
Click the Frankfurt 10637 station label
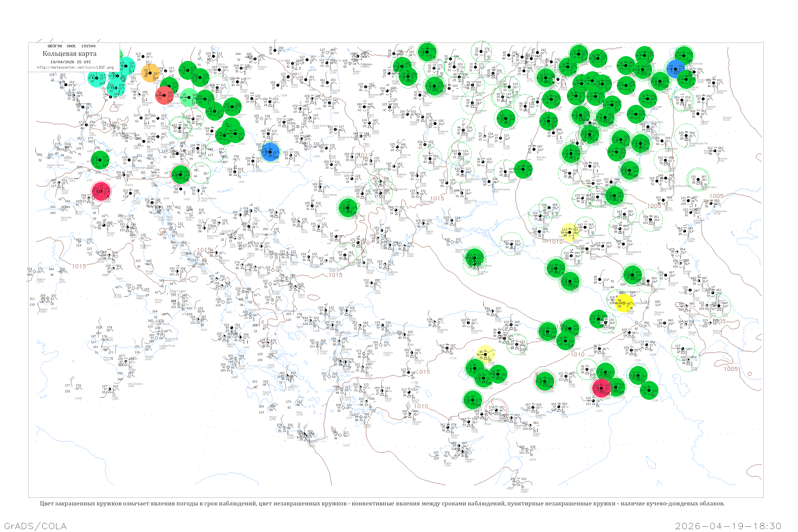pos(118,106)
